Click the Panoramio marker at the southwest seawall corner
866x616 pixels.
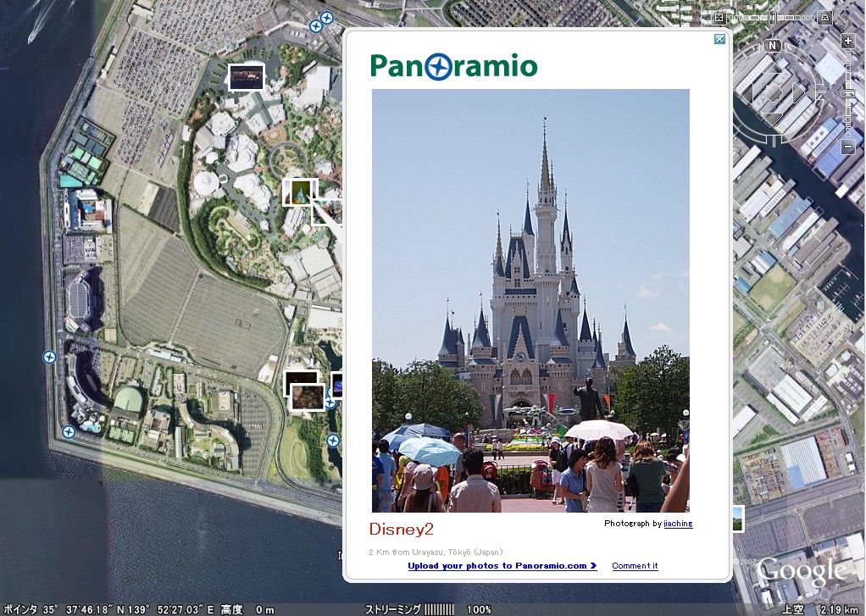[69, 432]
